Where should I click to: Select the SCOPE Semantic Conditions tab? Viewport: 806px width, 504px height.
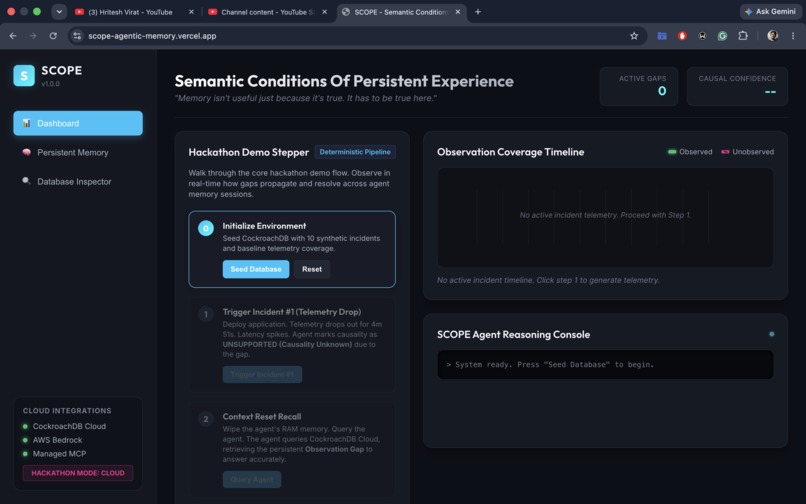[x=401, y=12]
